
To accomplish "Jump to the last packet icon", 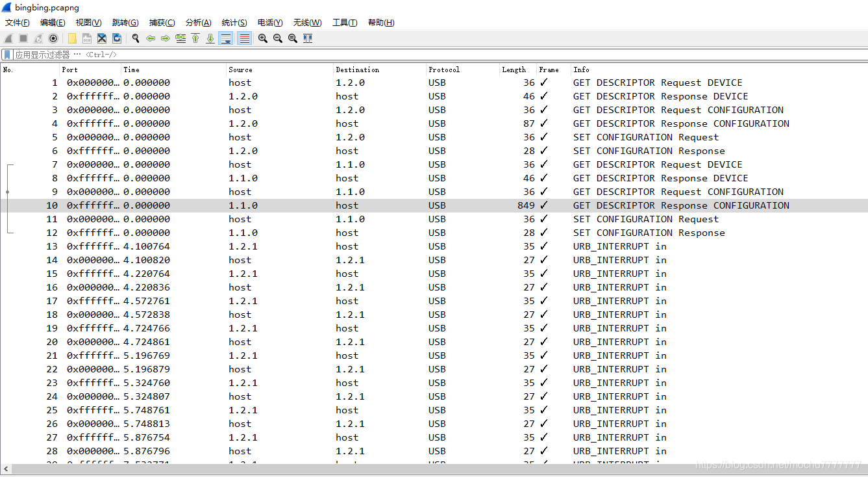I will point(210,38).
